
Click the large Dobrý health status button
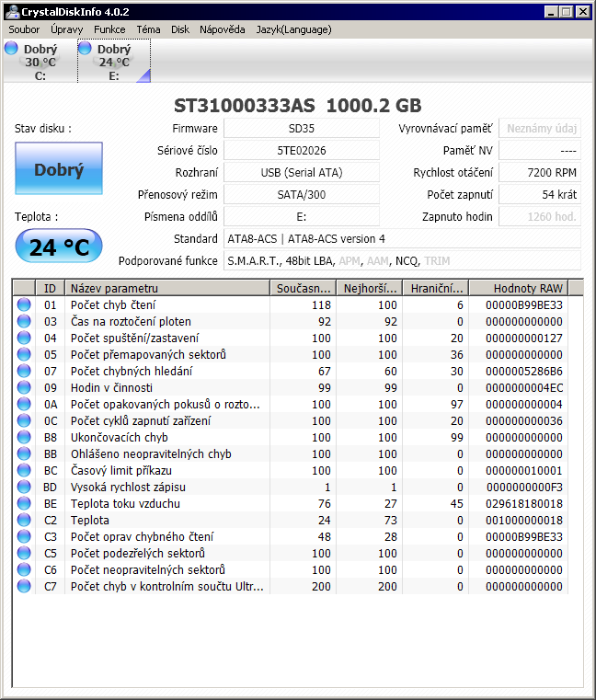click(x=59, y=168)
